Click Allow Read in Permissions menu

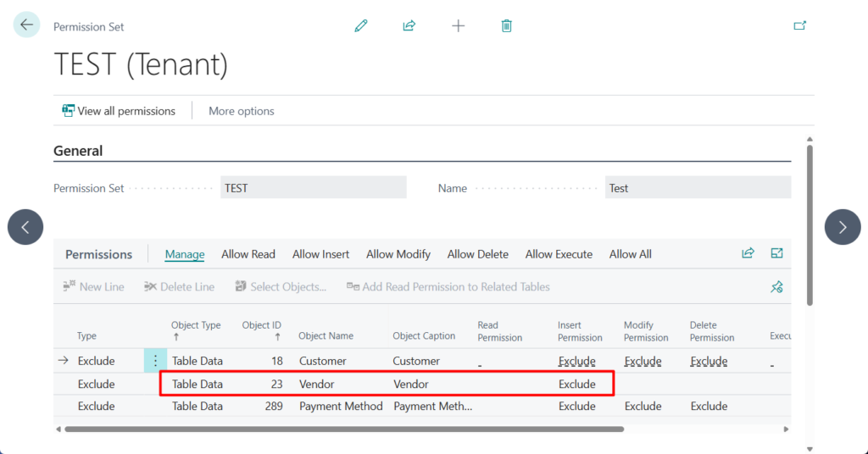tap(248, 254)
